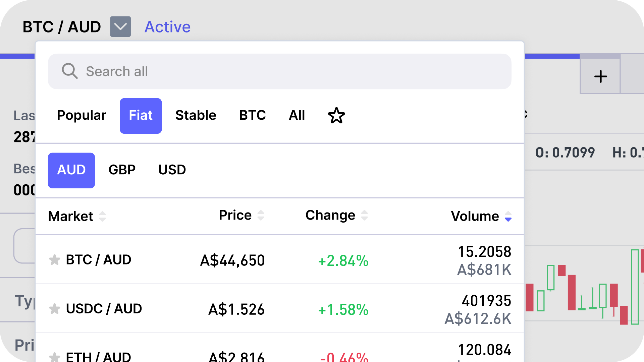644x362 pixels.
Task: Click the star favorites filter icon
Action: pyautogui.click(x=336, y=115)
